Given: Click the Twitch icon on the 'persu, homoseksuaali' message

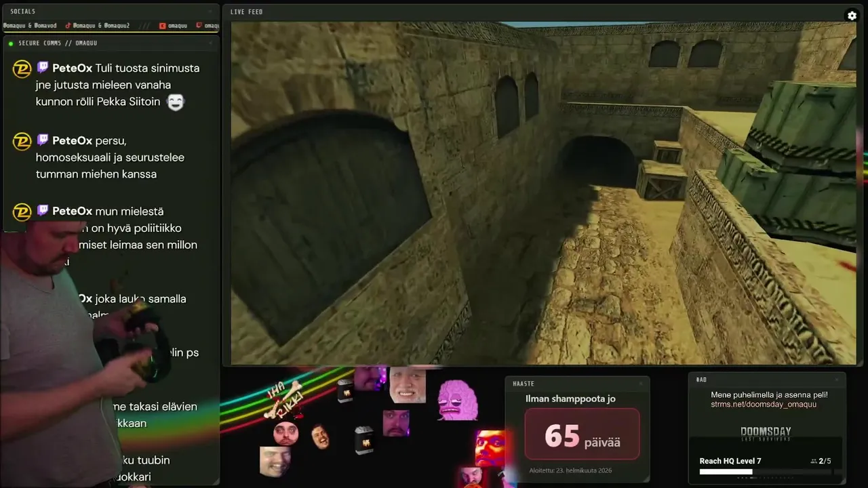Looking at the screenshot, I should pyautogui.click(x=42, y=140).
